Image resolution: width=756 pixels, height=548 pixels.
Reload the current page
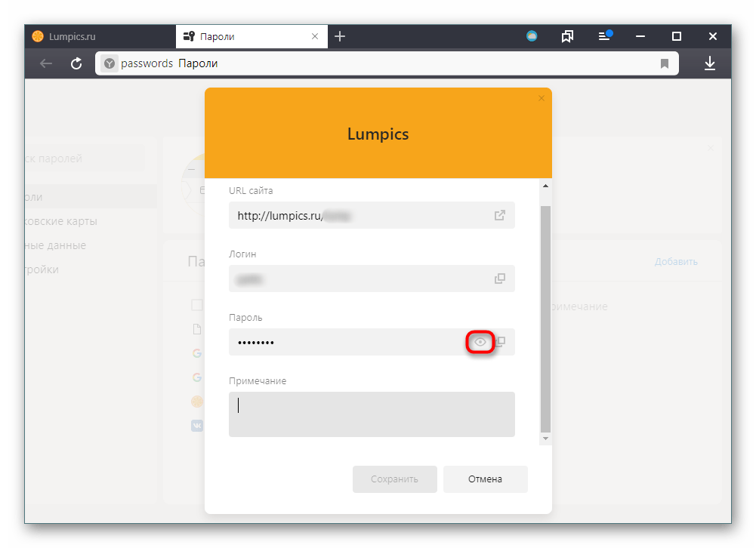coord(76,64)
